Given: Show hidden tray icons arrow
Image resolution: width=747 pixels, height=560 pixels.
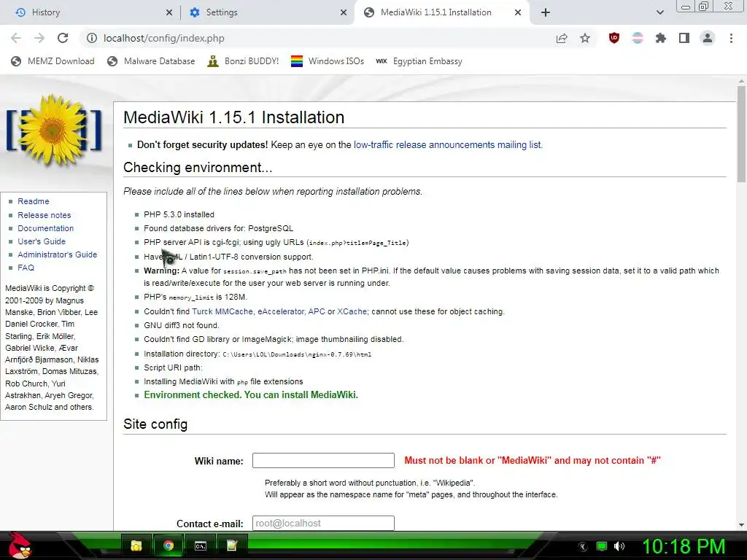Looking at the screenshot, I should 583,547.
